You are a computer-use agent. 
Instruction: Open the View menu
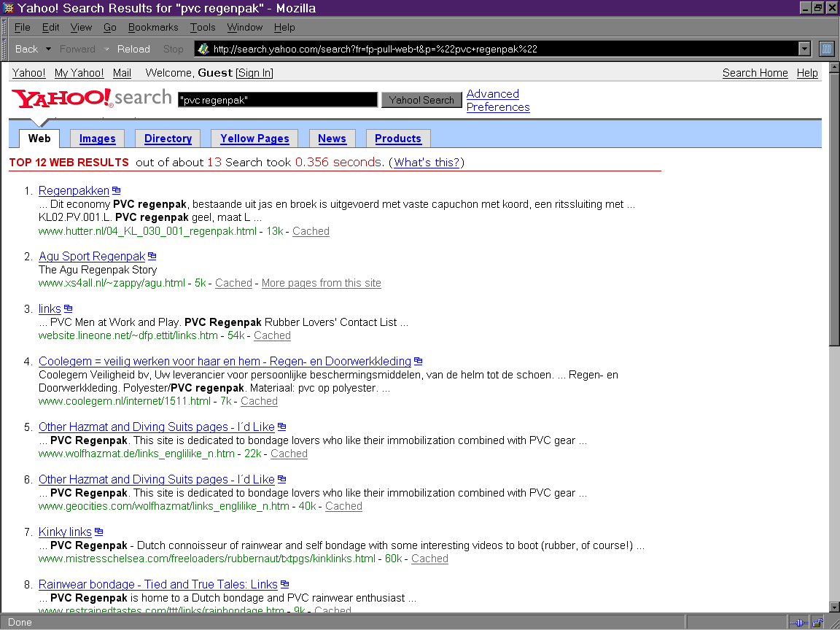point(81,27)
